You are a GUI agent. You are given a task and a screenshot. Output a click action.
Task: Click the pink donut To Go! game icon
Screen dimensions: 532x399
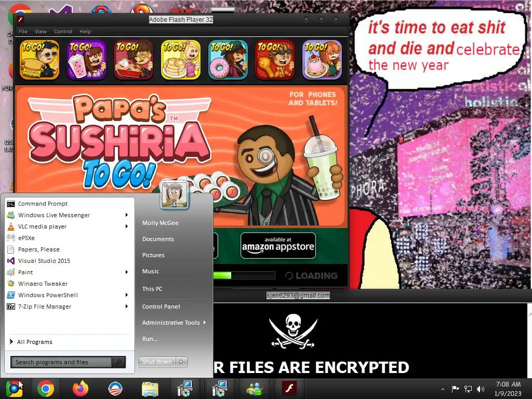click(x=228, y=60)
